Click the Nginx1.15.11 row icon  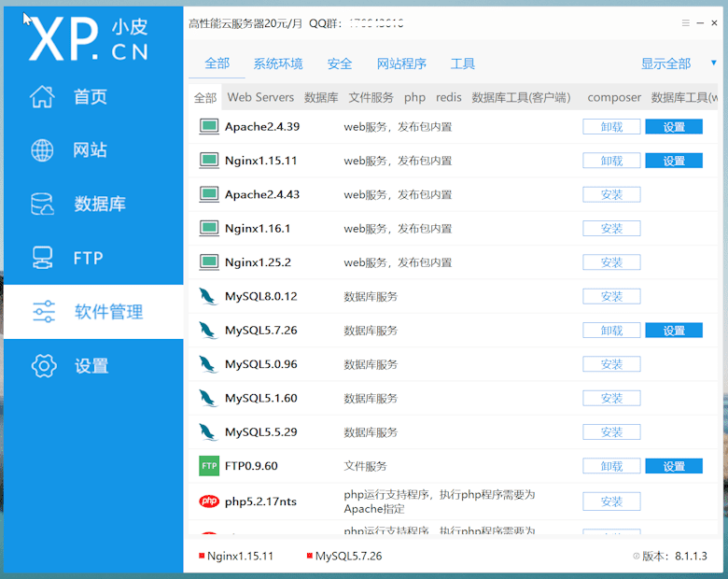coord(209,161)
